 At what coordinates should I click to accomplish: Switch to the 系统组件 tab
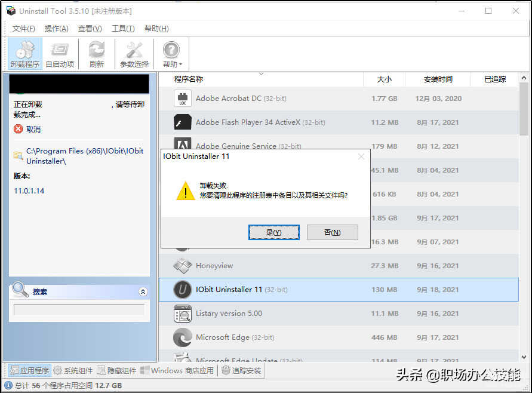73,370
